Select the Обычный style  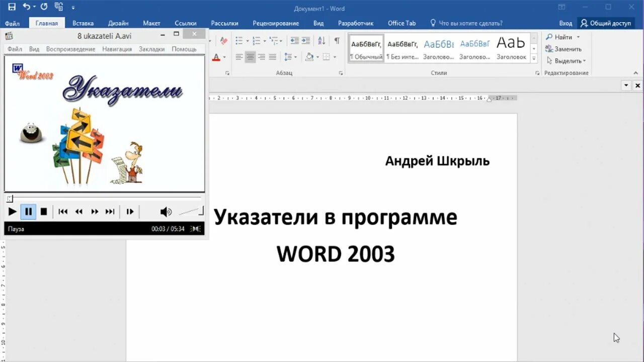366,48
